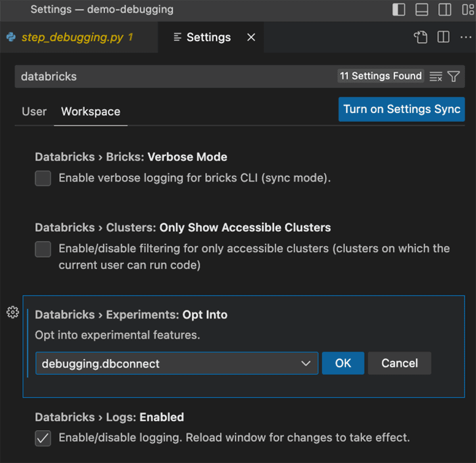
Task: Enable Bricks Verbose Mode checkbox
Action: (43, 178)
